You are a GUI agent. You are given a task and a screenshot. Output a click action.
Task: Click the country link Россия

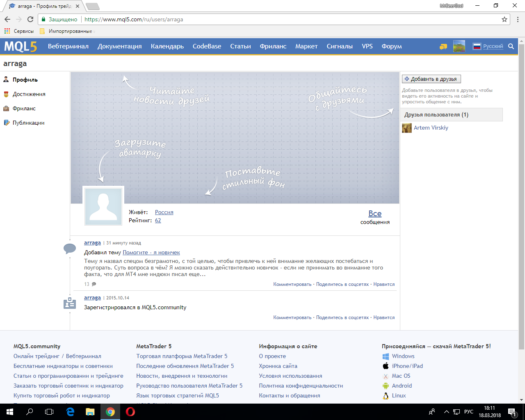click(164, 212)
